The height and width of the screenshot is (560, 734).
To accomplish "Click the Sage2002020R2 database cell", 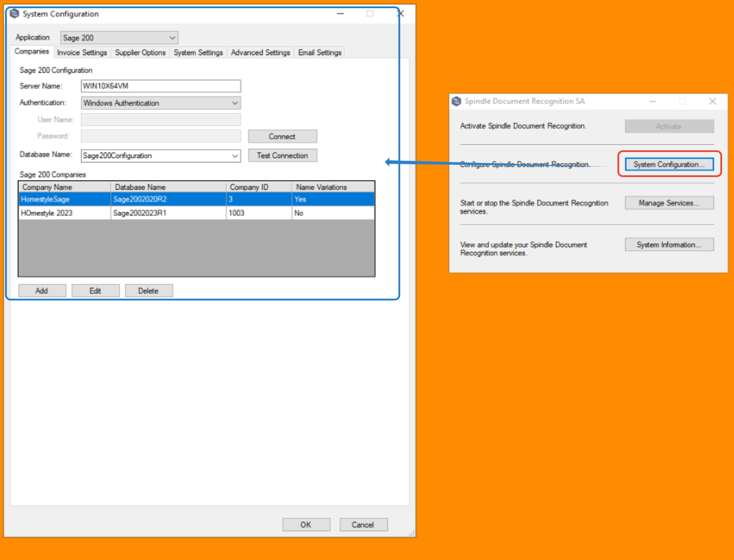I will 168,199.
